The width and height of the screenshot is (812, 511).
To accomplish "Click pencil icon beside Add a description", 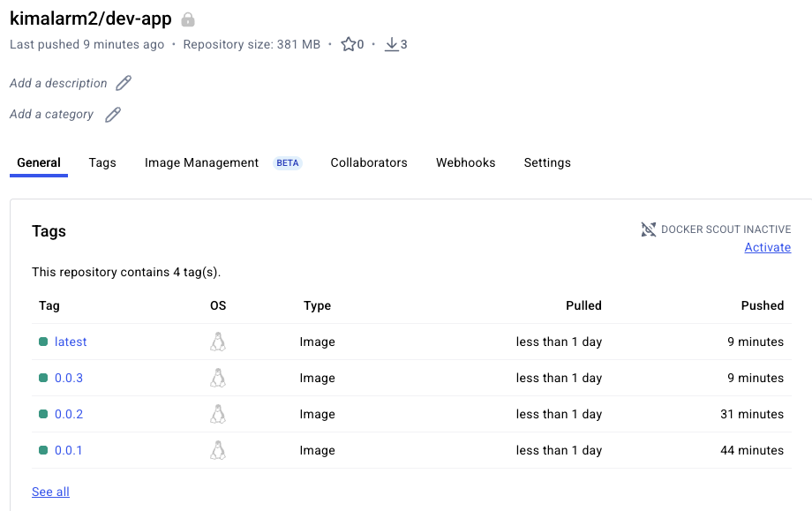I will tap(124, 83).
